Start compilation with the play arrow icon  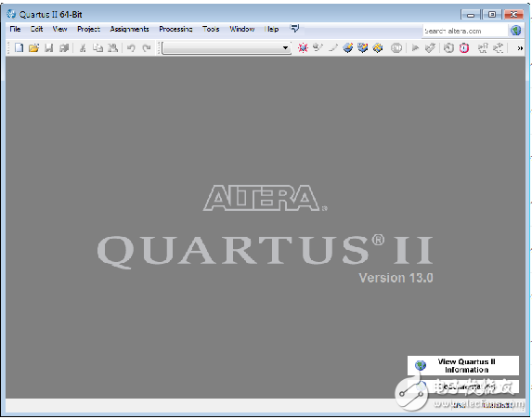(415, 48)
